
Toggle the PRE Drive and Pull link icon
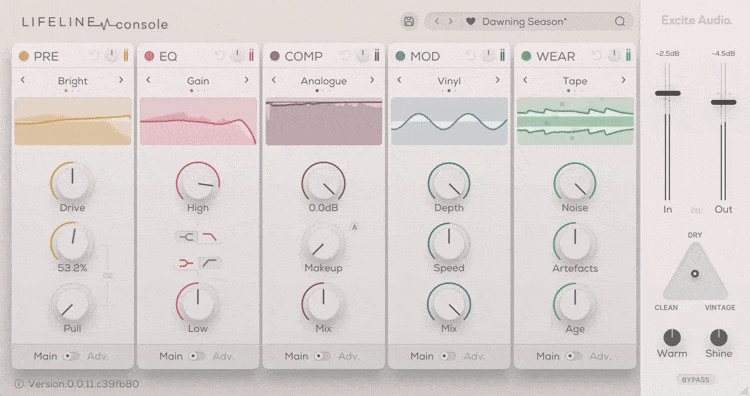pos(108,275)
